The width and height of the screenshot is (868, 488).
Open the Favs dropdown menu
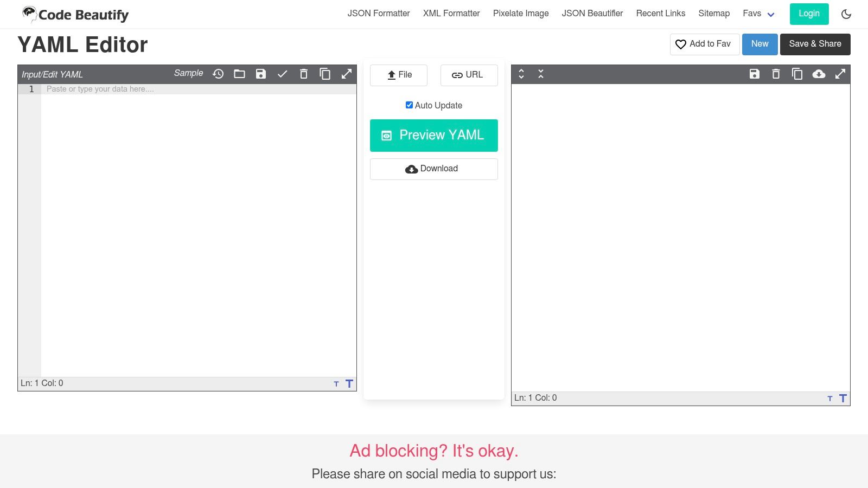click(x=758, y=14)
